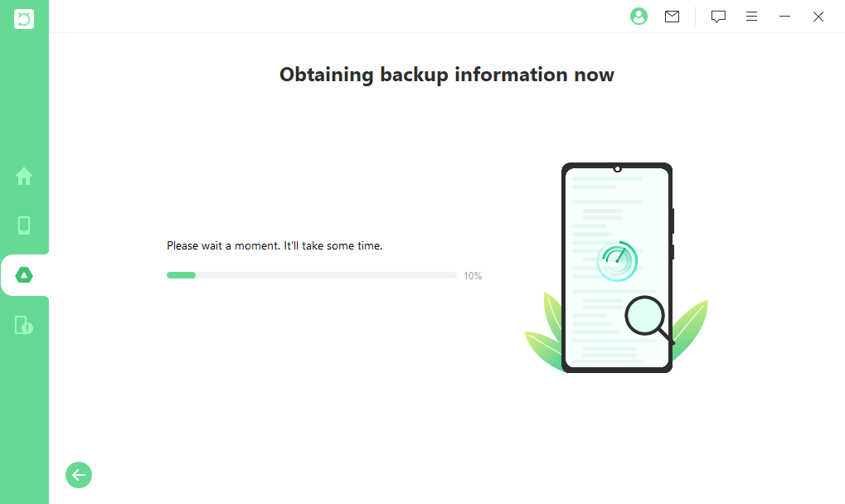Image resolution: width=845 pixels, height=504 pixels.
Task: Click the app logo in top-left corner
Action: (24, 18)
